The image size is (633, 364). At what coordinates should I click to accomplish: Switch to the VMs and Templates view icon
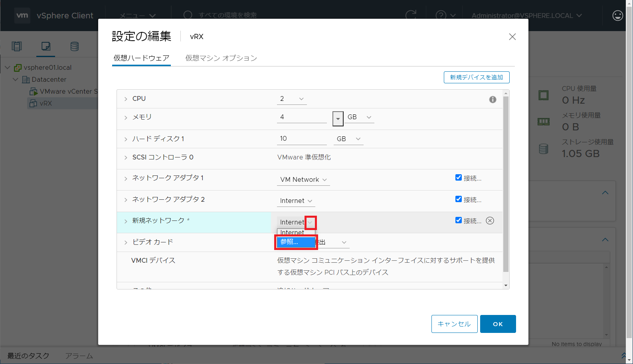[46, 46]
